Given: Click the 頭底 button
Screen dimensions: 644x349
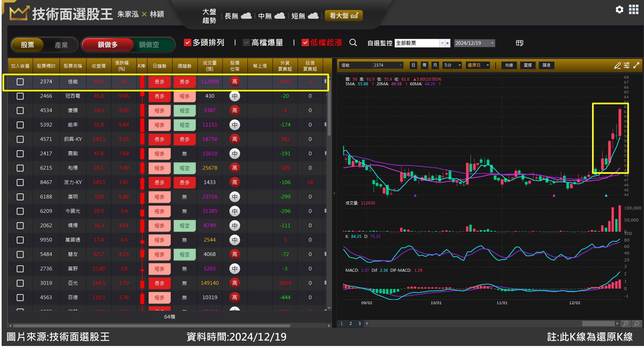Looking at the screenshot, I should point(546,65).
